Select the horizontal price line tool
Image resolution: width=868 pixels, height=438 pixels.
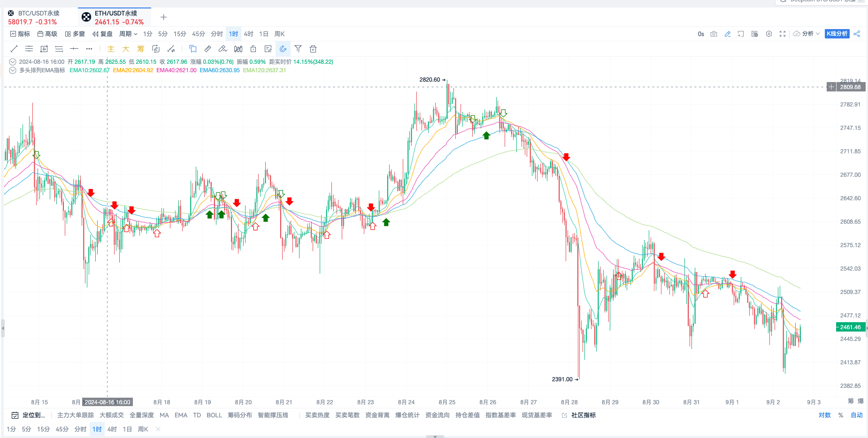74,49
